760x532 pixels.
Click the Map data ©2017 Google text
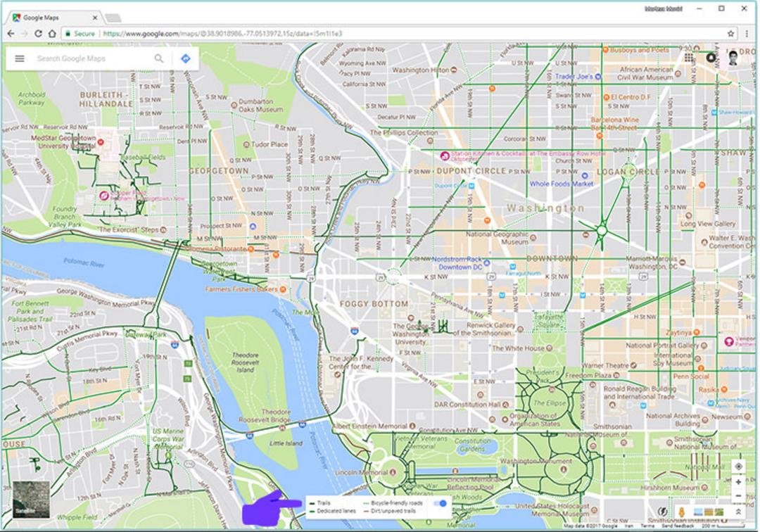[590, 526]
